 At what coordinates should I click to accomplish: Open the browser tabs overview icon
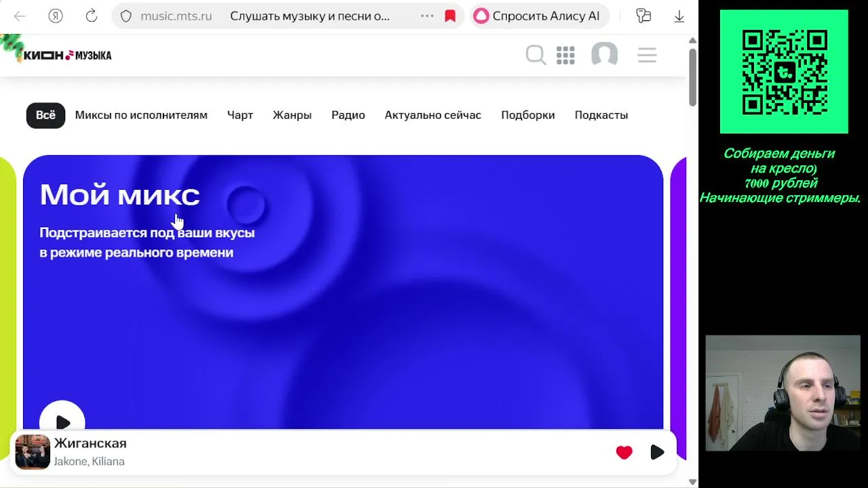tap(644, 16)
